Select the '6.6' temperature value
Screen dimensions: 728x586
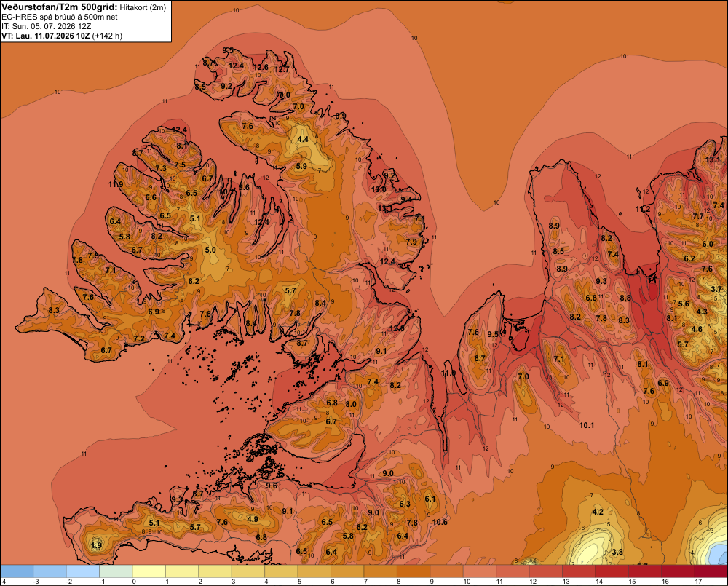151,198
